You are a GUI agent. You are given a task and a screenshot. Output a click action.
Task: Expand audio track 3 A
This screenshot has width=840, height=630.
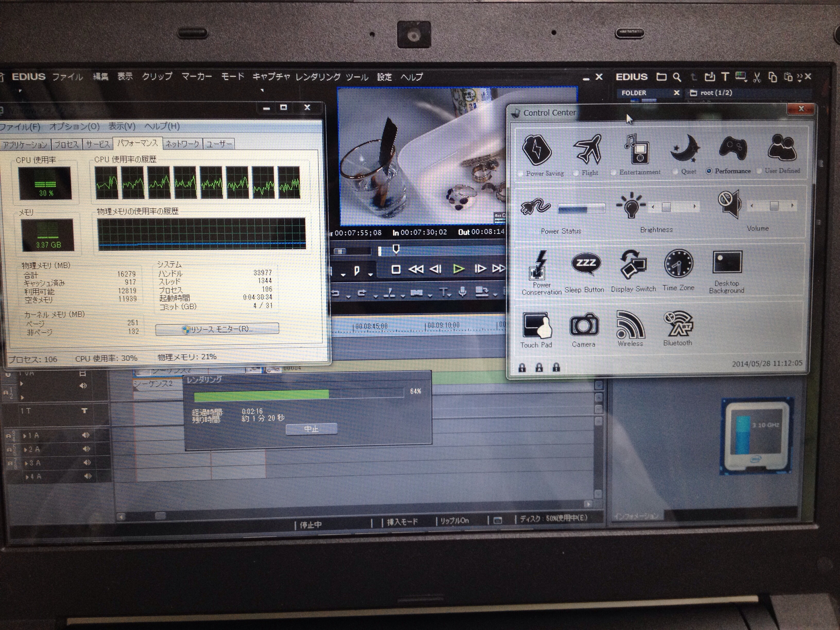(x=27, y=463)
